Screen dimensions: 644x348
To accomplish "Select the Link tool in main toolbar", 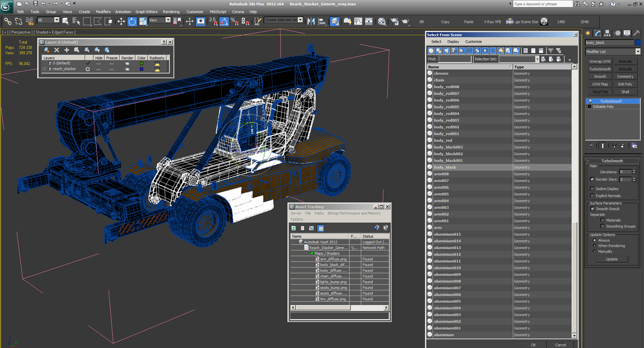I will pos(8,21).
